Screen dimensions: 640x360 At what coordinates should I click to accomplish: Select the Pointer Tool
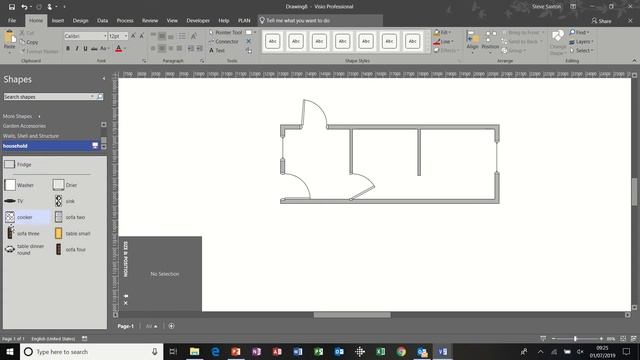click(x=225, y=32)
